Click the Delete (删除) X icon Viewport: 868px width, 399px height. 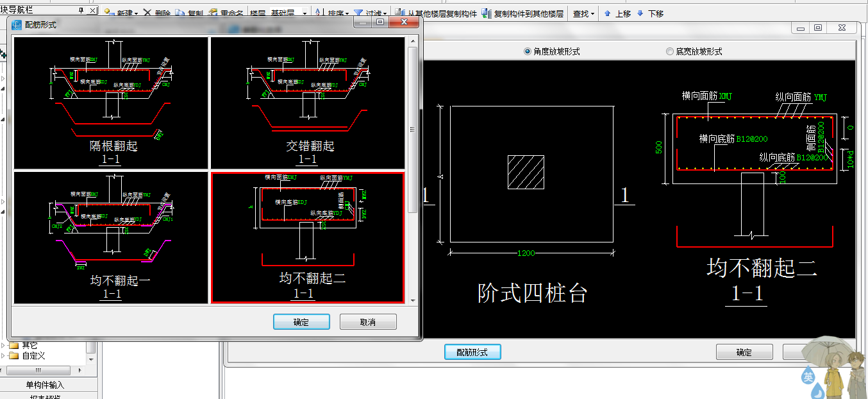tap(147, 13)
